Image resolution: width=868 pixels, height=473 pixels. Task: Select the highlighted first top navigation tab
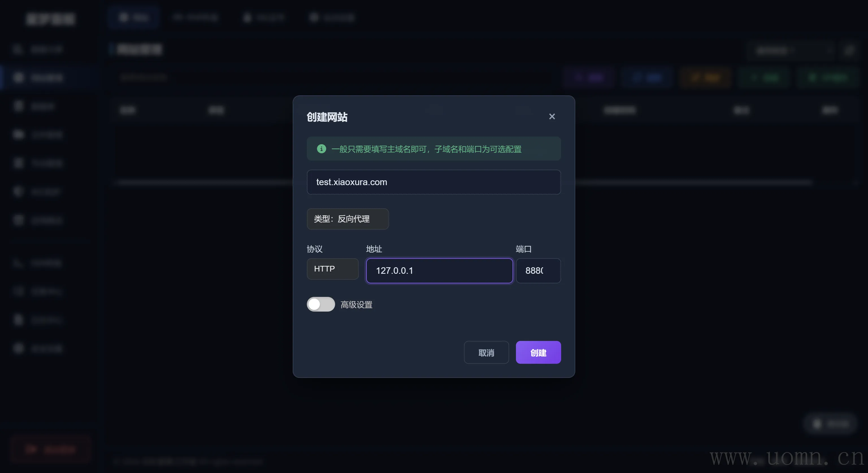pyautogui.click(x=134, y=17)
